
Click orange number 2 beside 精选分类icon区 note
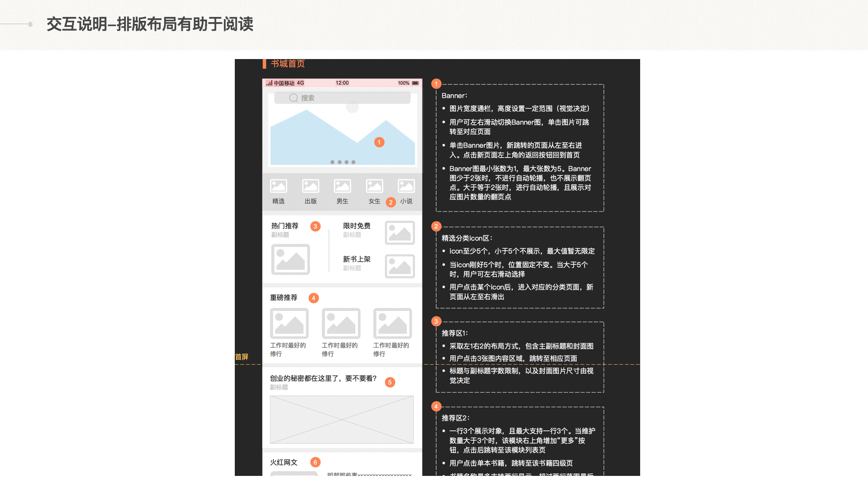click(436, 226)
